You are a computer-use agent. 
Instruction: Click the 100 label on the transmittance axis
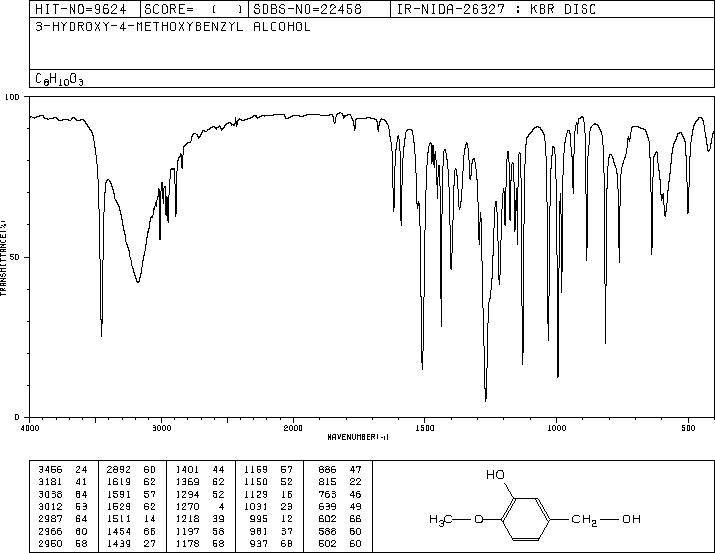click(12, 97)
